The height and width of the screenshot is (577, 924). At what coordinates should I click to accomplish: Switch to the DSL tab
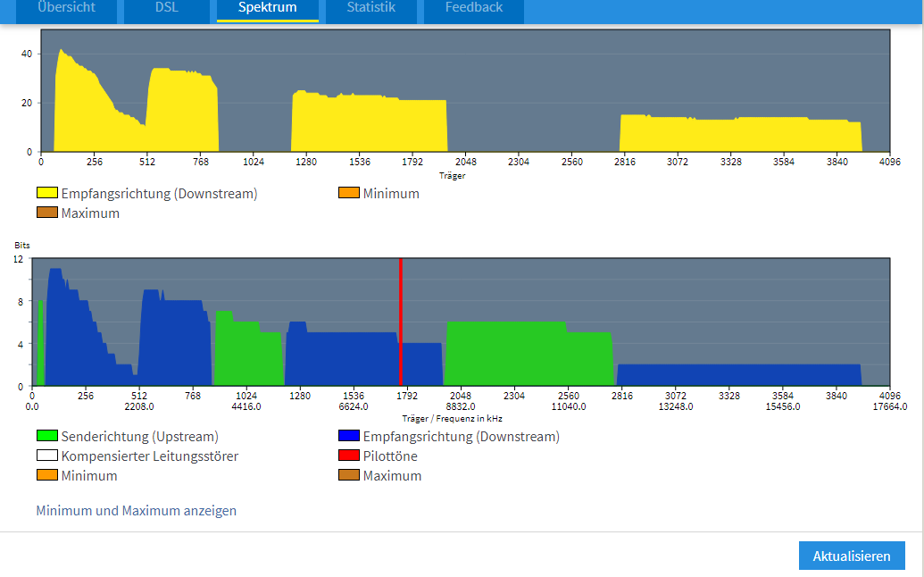[x=165, y=8]
